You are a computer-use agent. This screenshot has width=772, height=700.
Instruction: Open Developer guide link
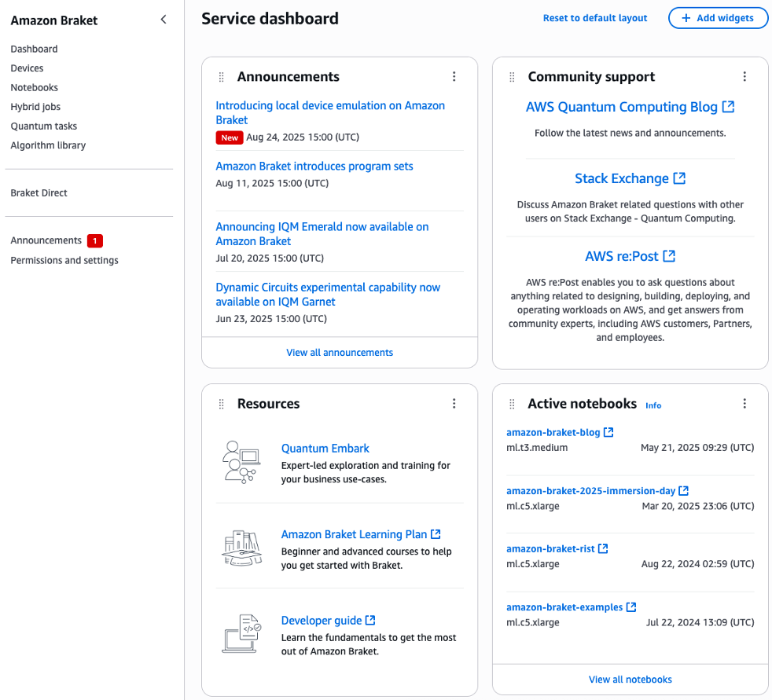pyautogui.click(x=322, y=621)
